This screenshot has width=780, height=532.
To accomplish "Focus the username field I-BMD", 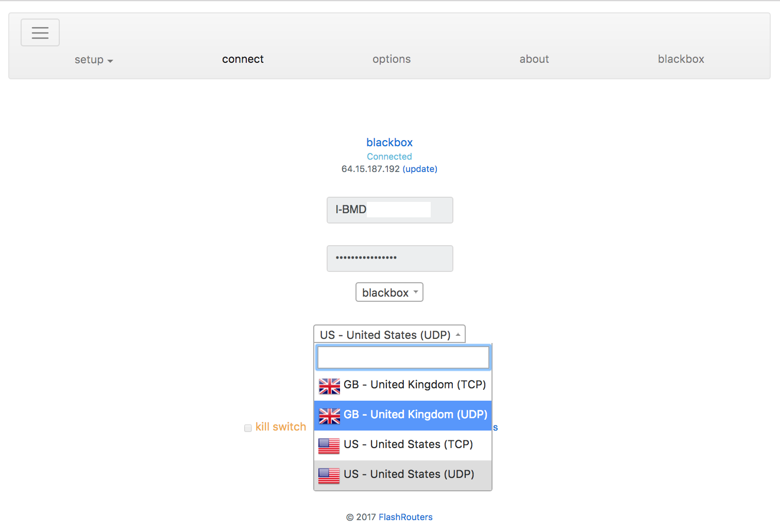I will [x=390, y=210].
